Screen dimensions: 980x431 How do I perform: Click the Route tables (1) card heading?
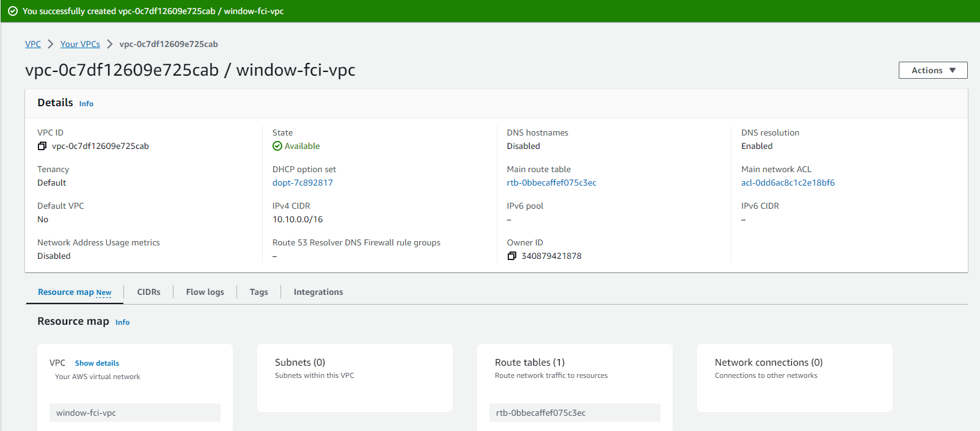(x=530, y=363)
